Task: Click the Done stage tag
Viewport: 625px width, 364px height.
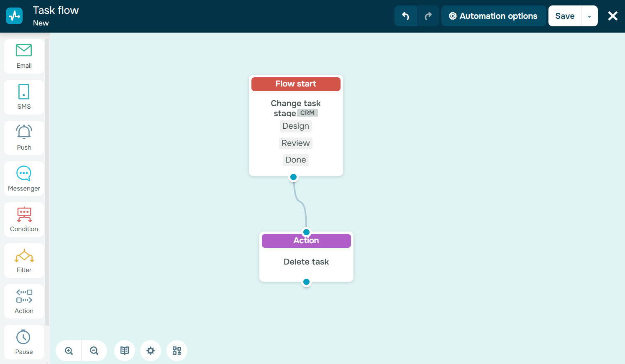Action: tap(296, 160)
